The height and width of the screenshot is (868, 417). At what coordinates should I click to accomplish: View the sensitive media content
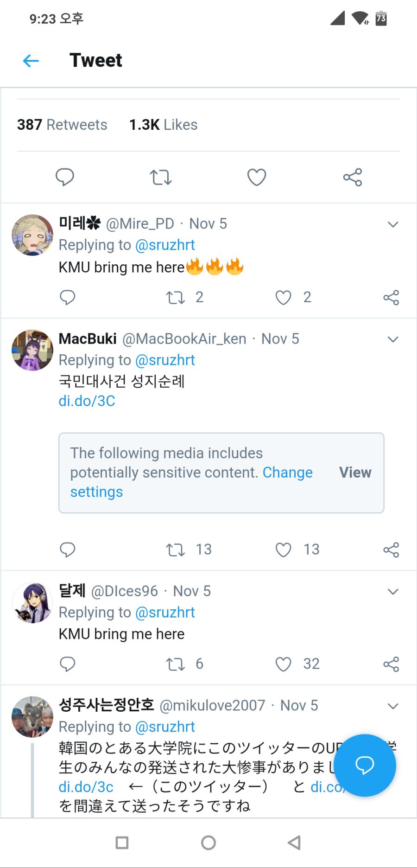point(355,472)
